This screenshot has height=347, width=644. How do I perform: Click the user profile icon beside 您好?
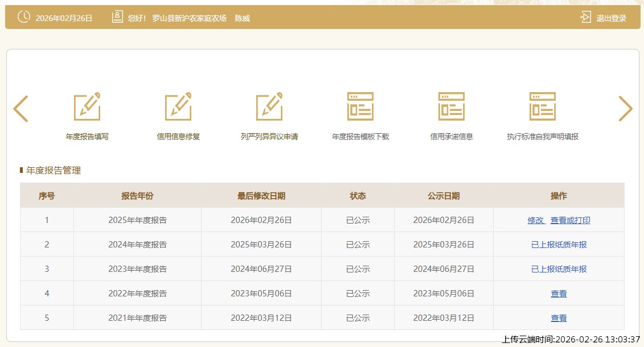(x=117, y=17)
